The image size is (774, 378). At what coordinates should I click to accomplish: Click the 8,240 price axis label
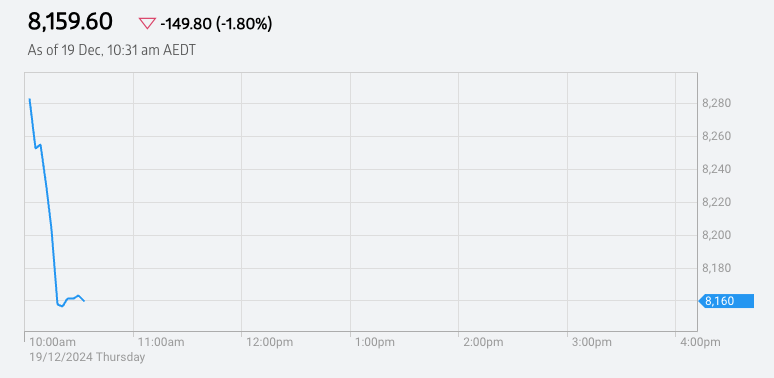point(716,169)
